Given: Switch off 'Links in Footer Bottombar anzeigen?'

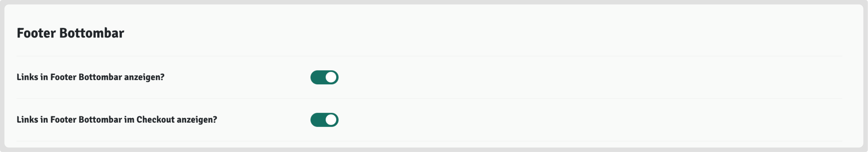Looking at the screenshot, I should 324,77.
